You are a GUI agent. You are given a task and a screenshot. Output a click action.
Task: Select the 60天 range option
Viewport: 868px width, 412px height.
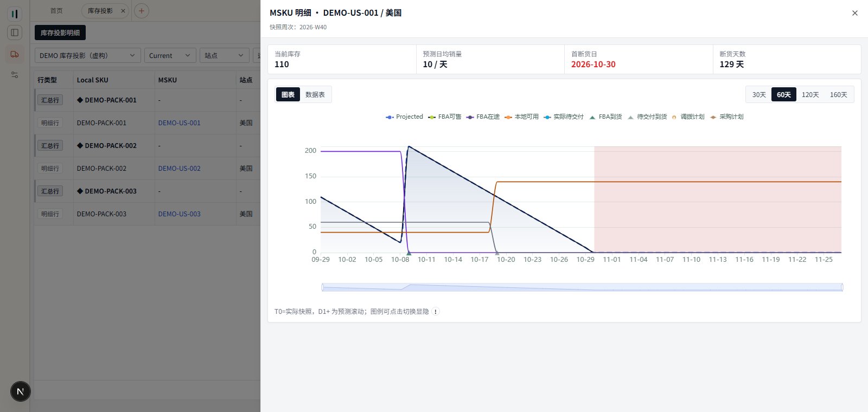tap(784, 95)
